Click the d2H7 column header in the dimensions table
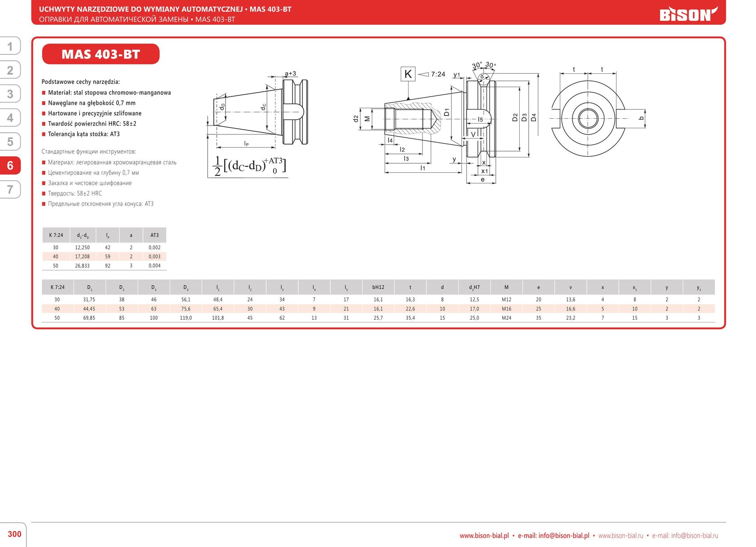 click(474, 287)
